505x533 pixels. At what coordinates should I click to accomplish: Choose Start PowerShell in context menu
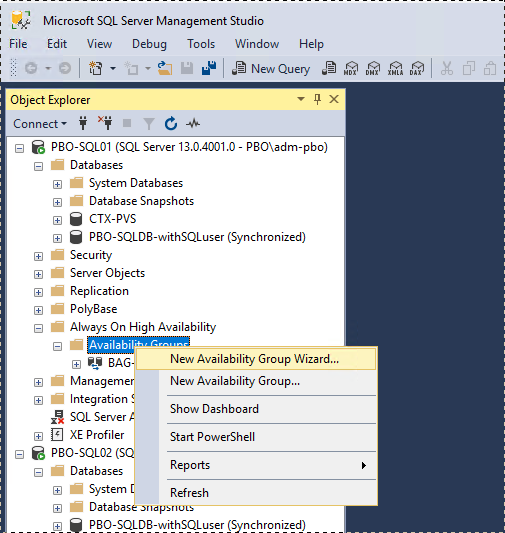pos(256,437)
